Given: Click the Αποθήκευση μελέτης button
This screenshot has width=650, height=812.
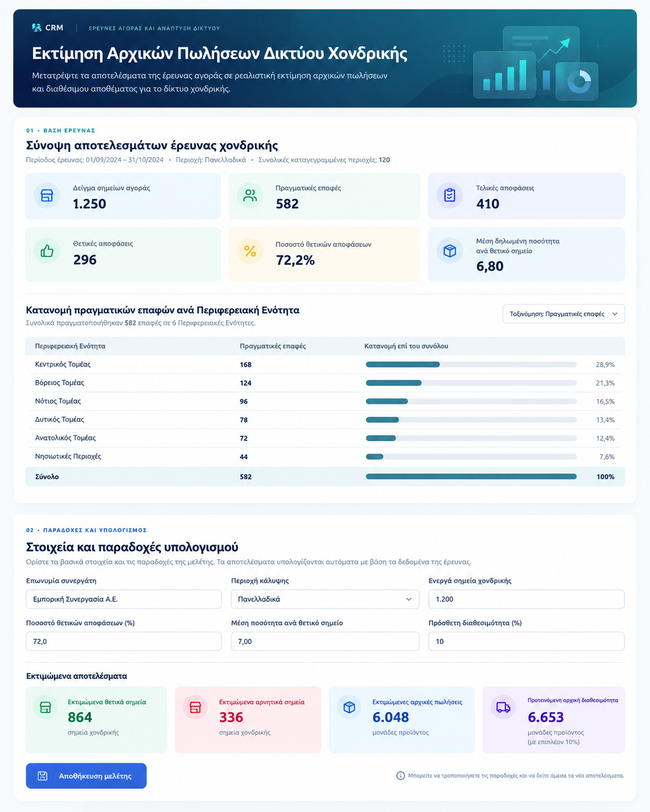Looking at the screenshot, I should coord(86,776).
